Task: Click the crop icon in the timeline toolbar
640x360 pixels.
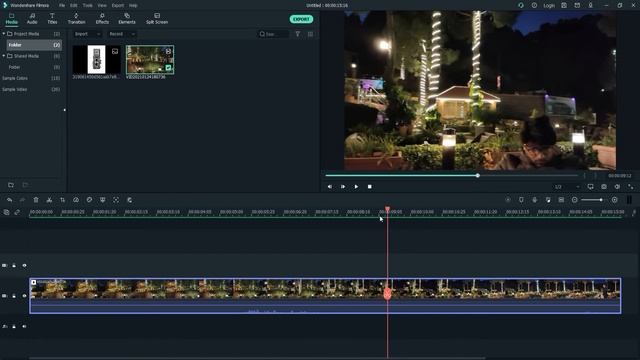Action: coord(62,200)
